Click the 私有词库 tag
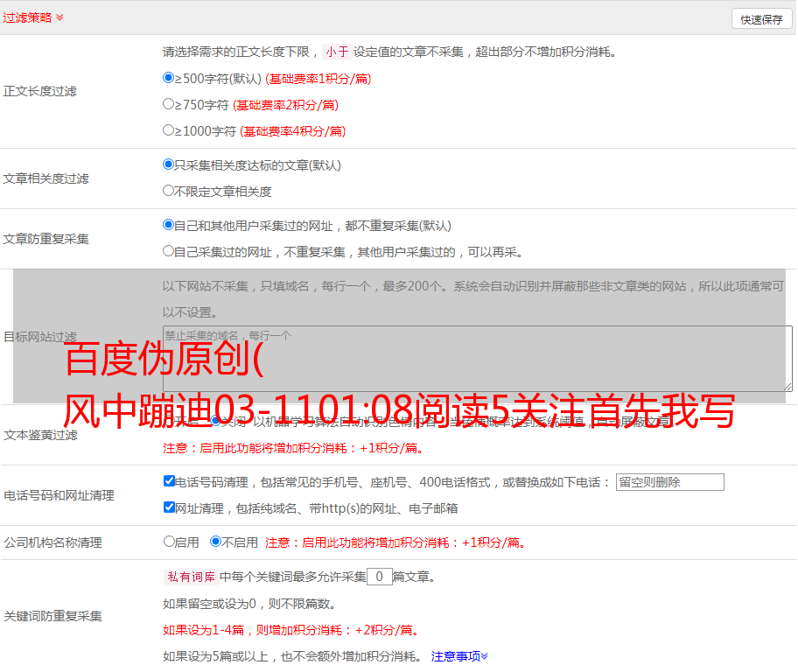The height and width of the screenshot is (672, 798). [x=191, y=577]
